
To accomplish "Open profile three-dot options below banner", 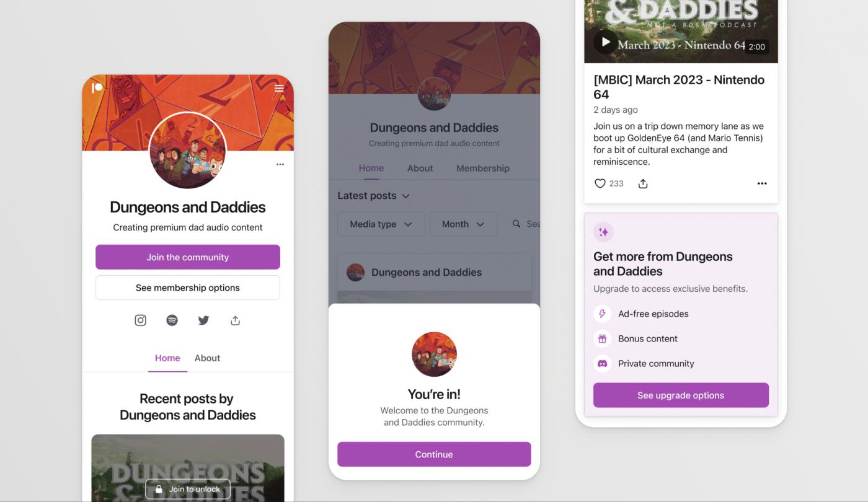I will (280, 164).
